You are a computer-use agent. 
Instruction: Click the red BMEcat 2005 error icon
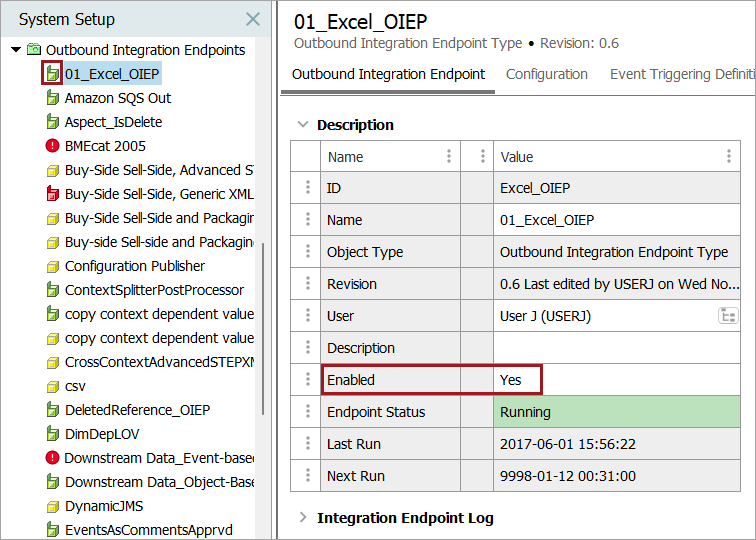[52, 146]
